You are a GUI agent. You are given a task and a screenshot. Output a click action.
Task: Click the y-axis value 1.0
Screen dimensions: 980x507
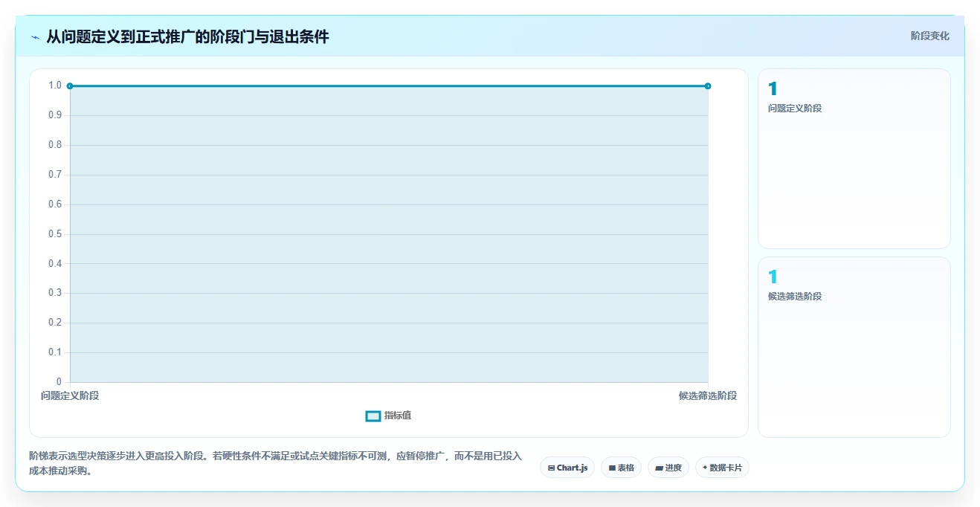[55, 85]
